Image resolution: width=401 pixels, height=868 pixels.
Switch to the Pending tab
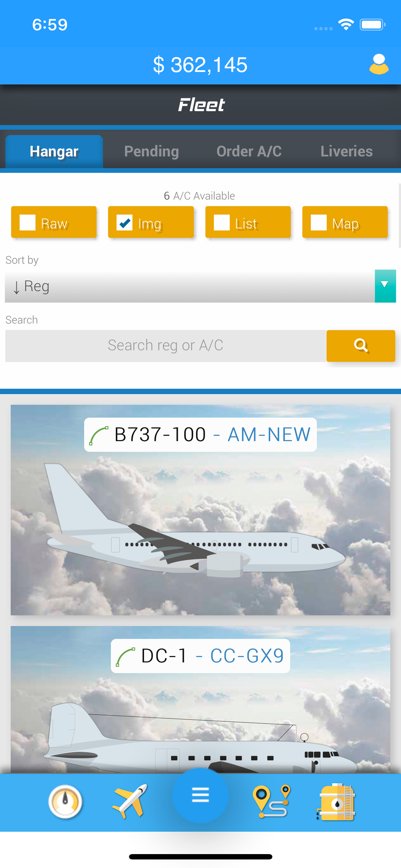click(x=151, y=151)
